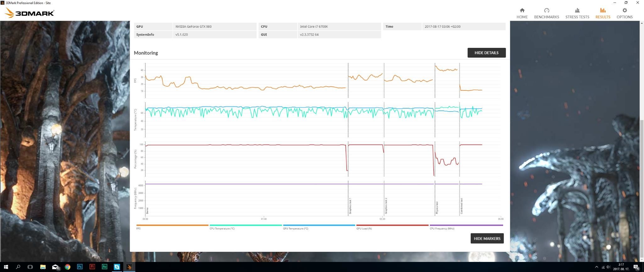Minimize the 3DMark window
The width and height of the screenshot is (644, 272).
tap(615, 3)
